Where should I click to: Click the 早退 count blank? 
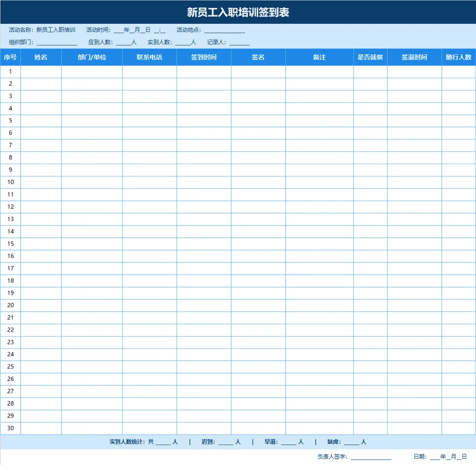coord(289,442)
